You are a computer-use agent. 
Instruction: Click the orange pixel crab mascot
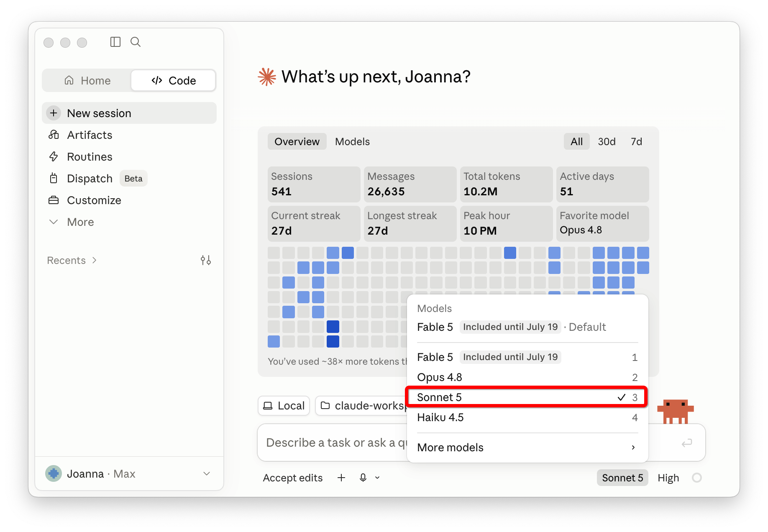tap(675, 411)
